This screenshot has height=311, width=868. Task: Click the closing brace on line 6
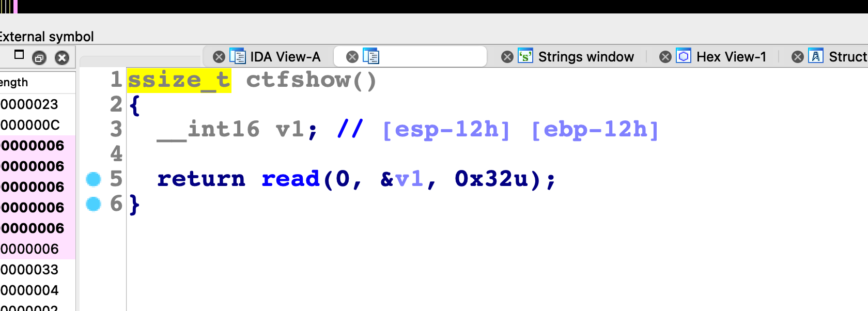click(135, 205)
